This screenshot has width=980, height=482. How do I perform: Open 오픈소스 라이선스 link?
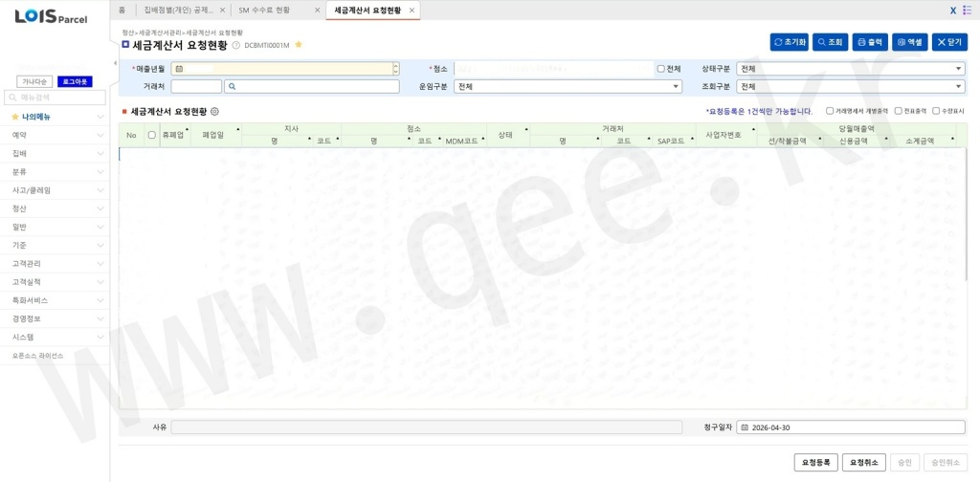[x=38, y=355]
